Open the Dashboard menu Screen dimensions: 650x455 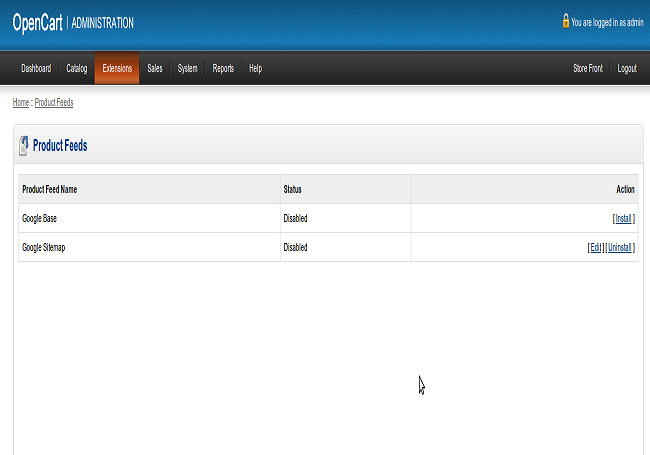click(36, 68)
